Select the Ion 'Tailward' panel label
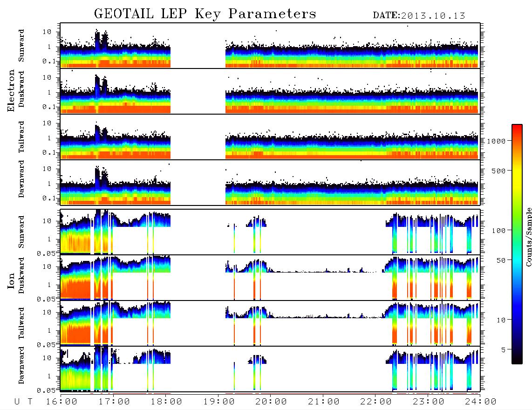This screenshot has height=410, width=532. point(21,323)
